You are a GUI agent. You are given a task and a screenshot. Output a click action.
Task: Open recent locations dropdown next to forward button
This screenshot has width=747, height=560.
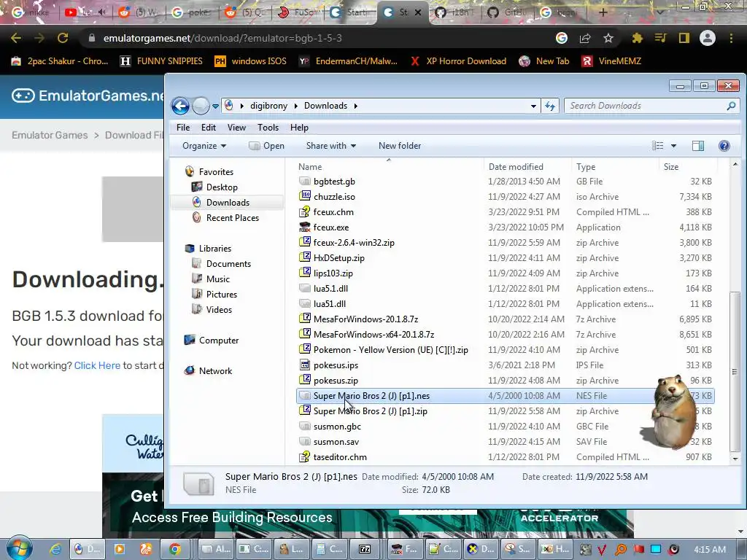(x=215, y=106)
